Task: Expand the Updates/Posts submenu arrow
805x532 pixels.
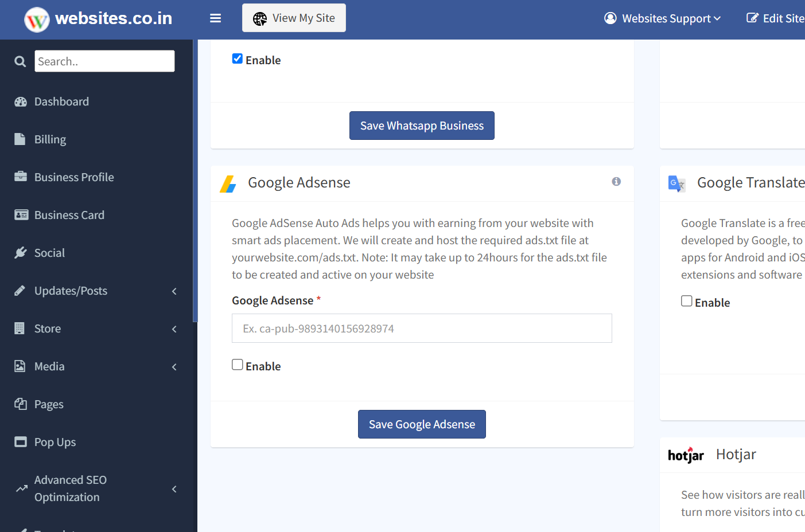Action: pyautogui.click(x=174, y=291)
